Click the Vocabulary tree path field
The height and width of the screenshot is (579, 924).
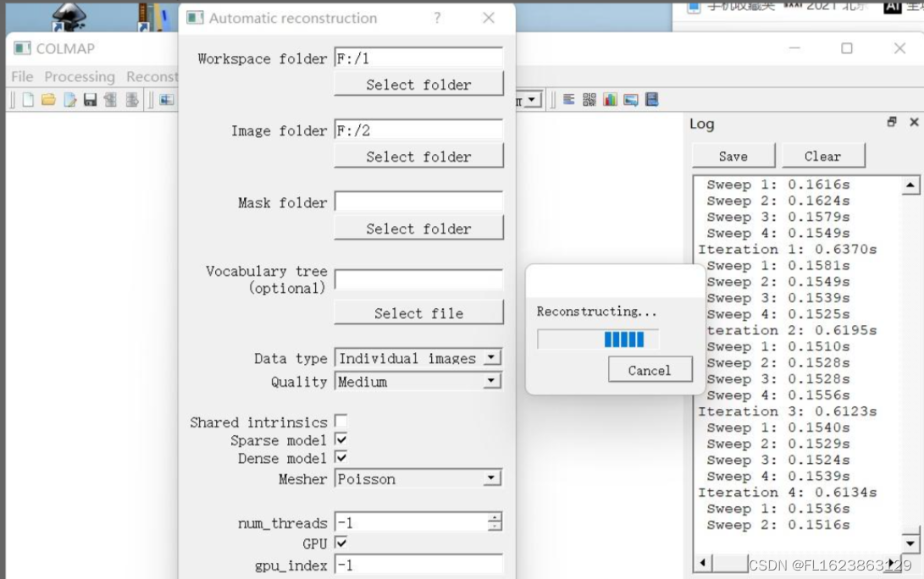(418, 279)
